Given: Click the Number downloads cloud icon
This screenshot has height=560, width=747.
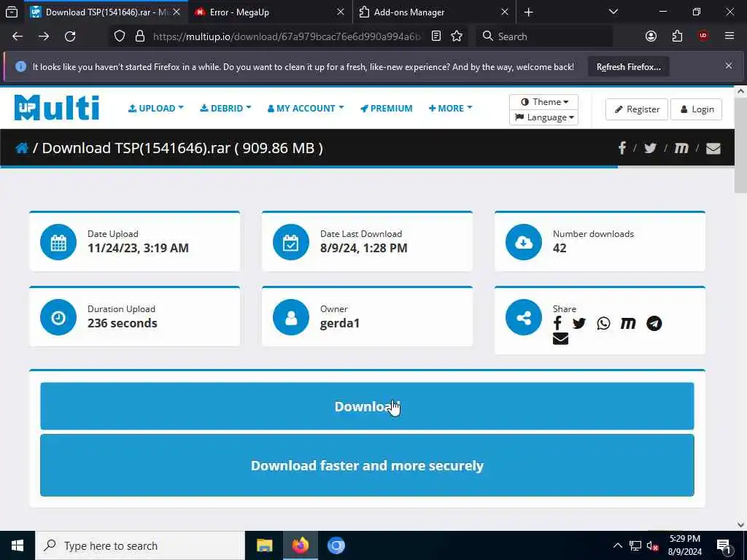Looking at the screenshot, I should pos(524,242).
